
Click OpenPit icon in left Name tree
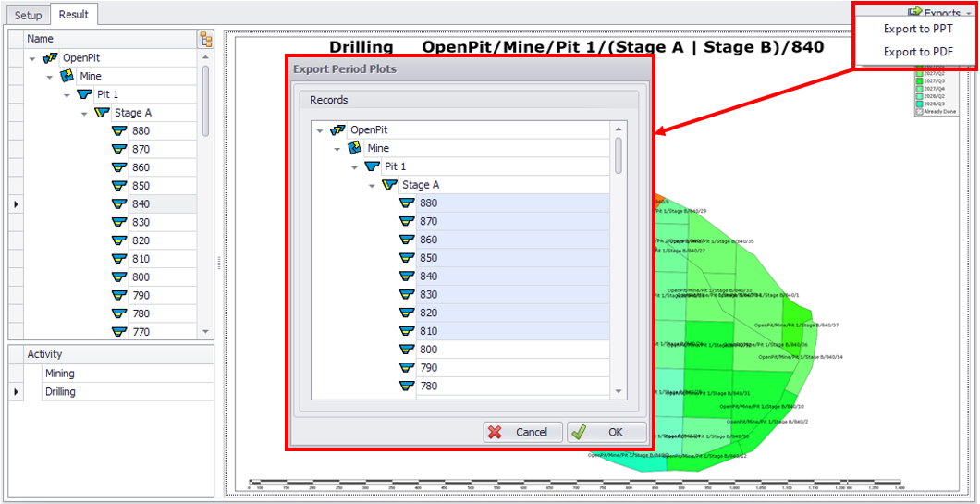50,58
